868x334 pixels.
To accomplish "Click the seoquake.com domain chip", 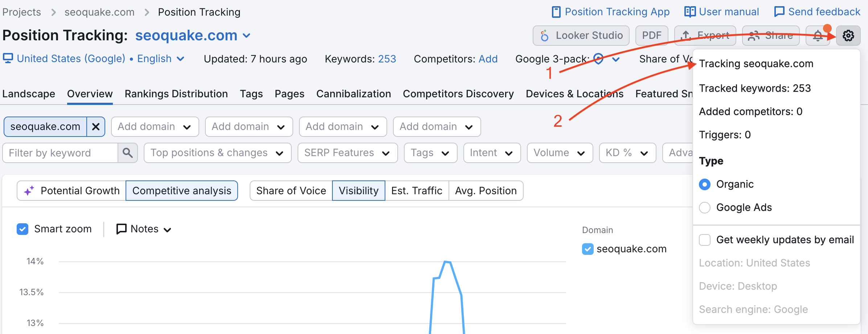I will click(45, 127).
